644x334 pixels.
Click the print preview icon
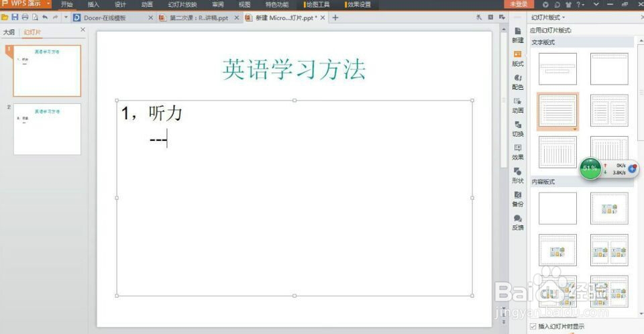click(x=35, y=17)
